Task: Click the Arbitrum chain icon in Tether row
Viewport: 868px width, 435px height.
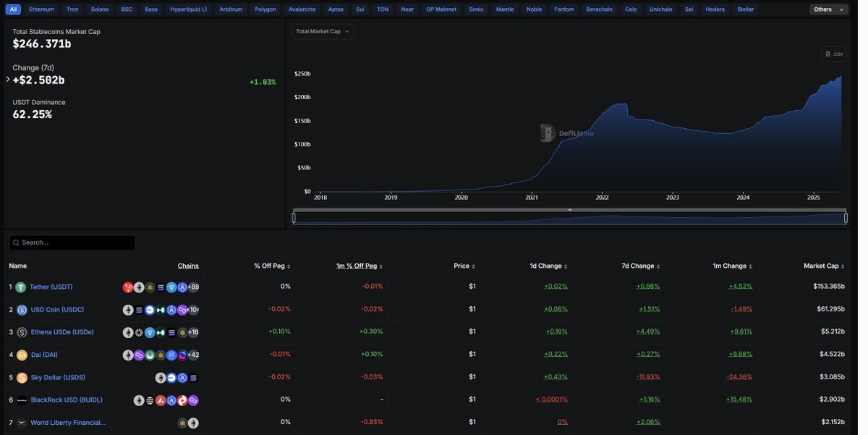Action: point(182,287)
